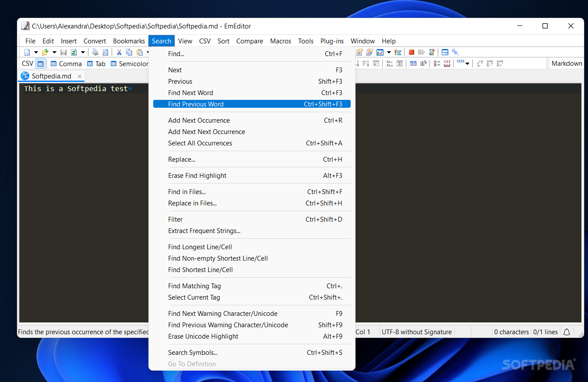Select Find Matching Tag entry
Viewport: 588px width, 382px height.
coord(252,286)
